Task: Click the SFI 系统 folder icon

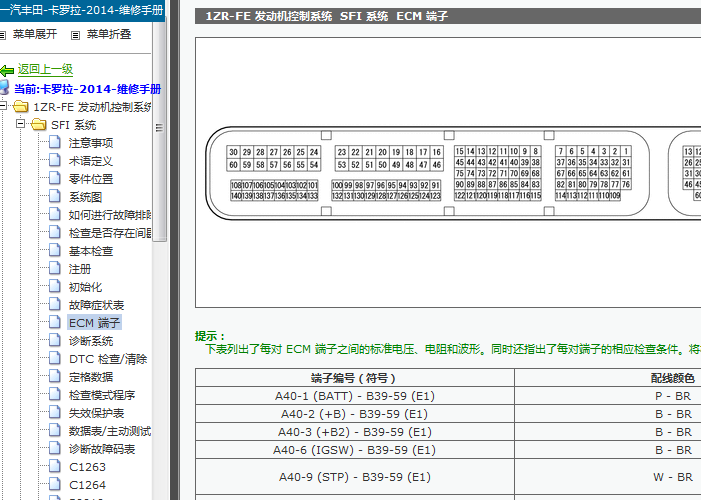Action: (x=39, y=124)
